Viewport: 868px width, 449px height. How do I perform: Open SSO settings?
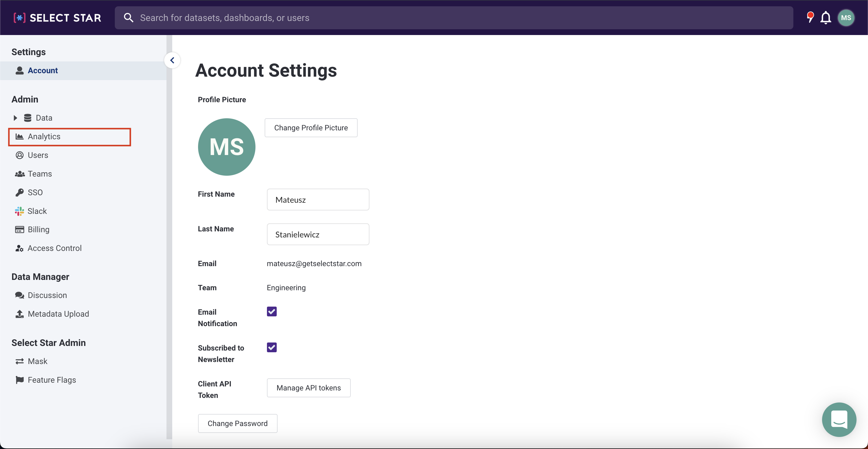point(35,192)
